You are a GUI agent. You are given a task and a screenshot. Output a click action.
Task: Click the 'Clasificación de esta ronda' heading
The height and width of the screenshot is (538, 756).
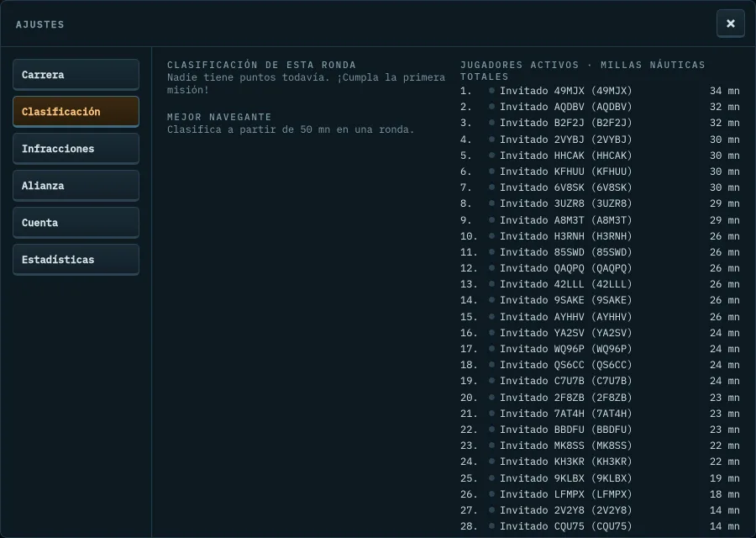(x=261, y=65)
